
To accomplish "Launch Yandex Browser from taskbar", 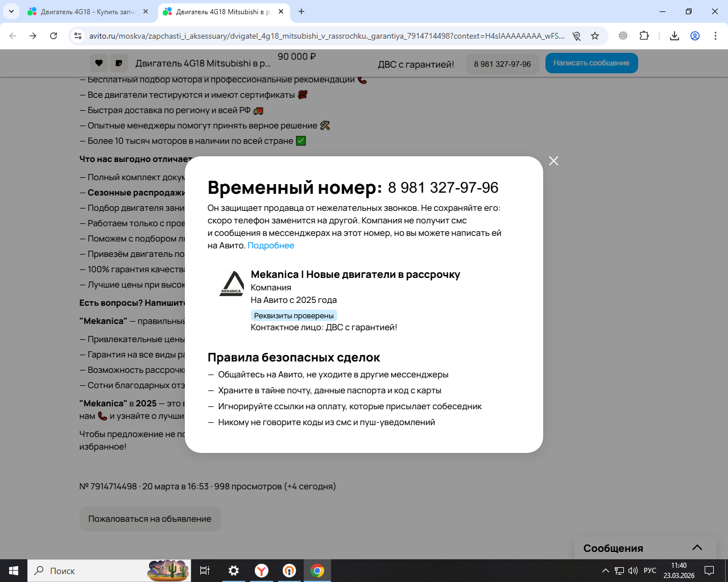I will [x=262, y=571].
